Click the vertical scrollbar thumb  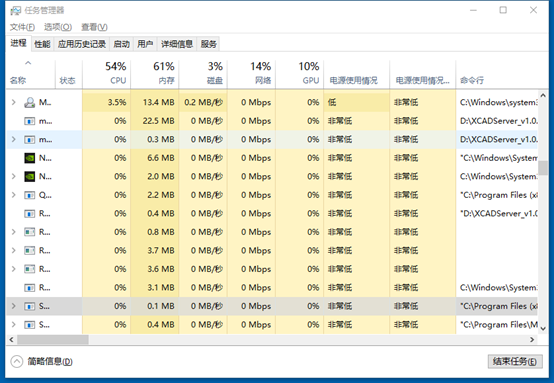point(543,168)
